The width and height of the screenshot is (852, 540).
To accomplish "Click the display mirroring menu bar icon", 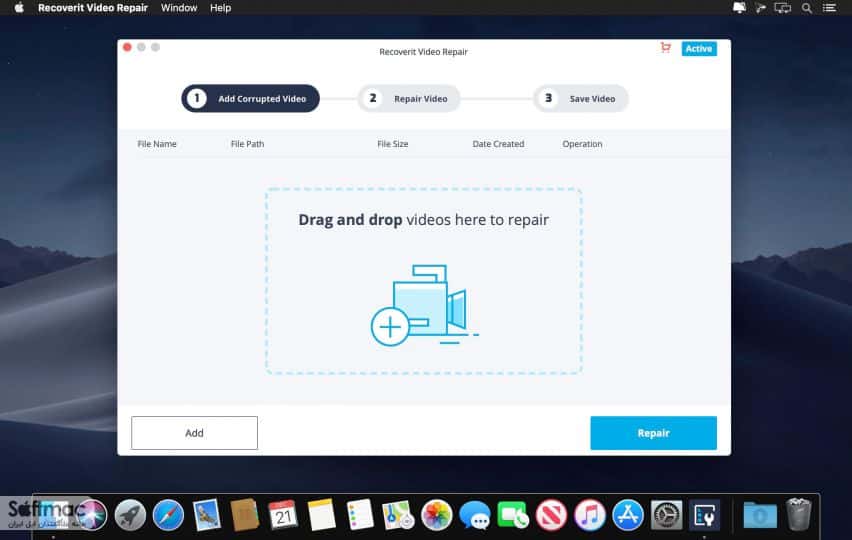I will tap(782, 8).
